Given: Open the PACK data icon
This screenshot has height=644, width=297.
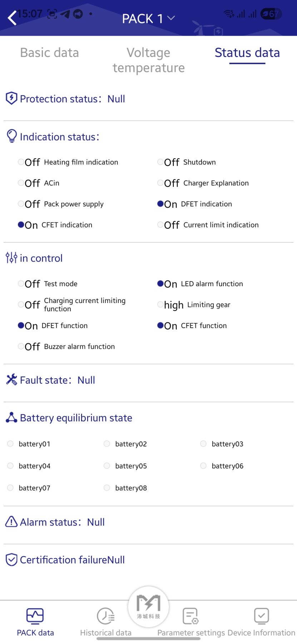Looking at the screenshot, I should 35,615.
